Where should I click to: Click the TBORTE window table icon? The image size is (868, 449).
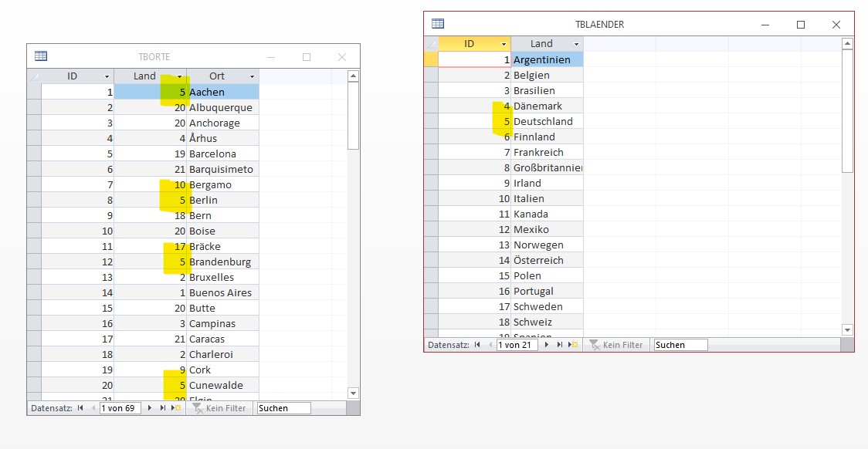pos(41,56)
